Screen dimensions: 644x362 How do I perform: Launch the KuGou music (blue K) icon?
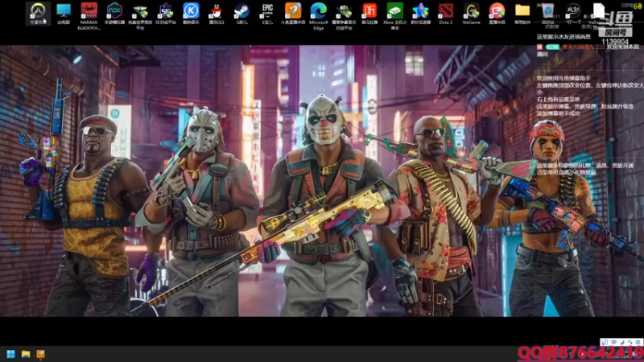191,13
